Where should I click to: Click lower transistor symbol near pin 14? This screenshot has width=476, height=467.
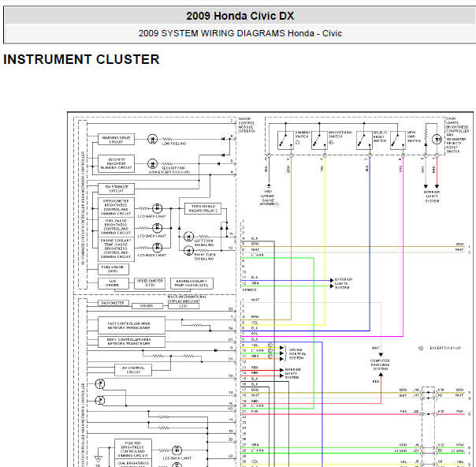100,400
